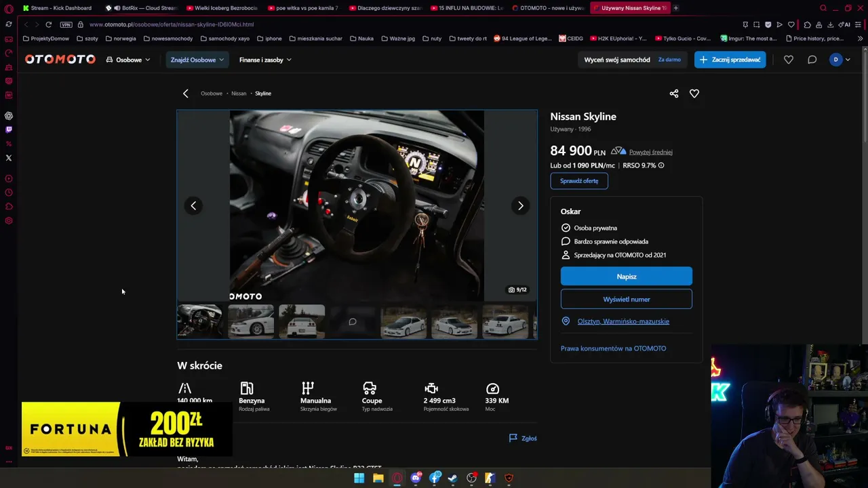
Task: Open the Opera menu logo
Action: 9,9
